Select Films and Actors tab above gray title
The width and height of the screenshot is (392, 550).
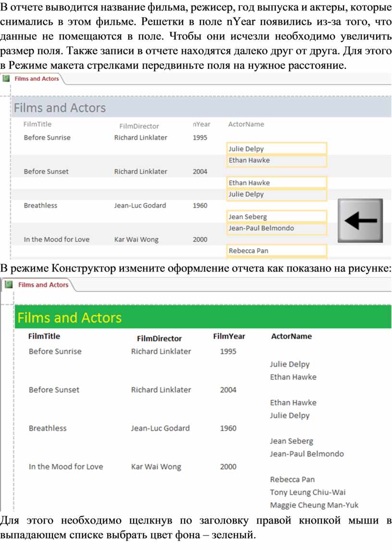tap(37, 78)
